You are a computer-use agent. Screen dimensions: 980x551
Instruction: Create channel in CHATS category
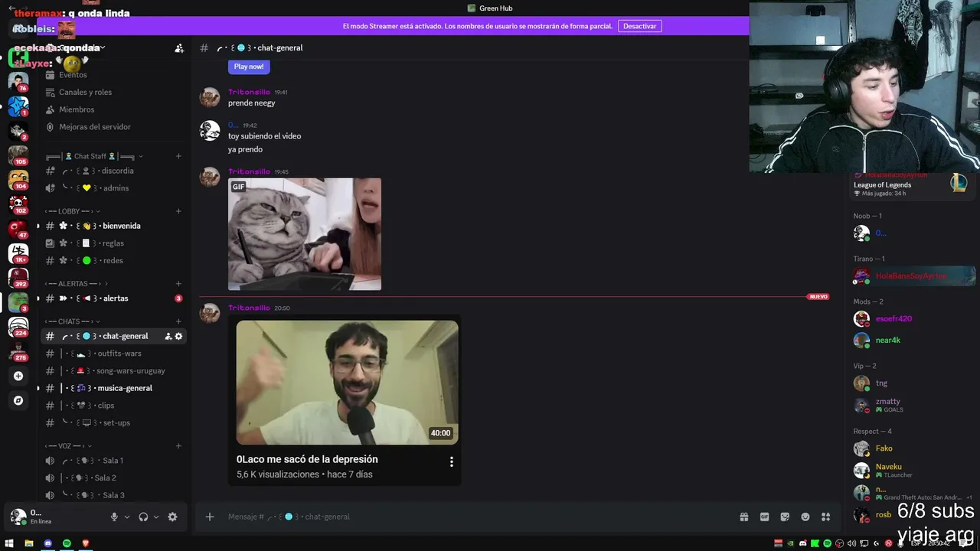point(178,321)
